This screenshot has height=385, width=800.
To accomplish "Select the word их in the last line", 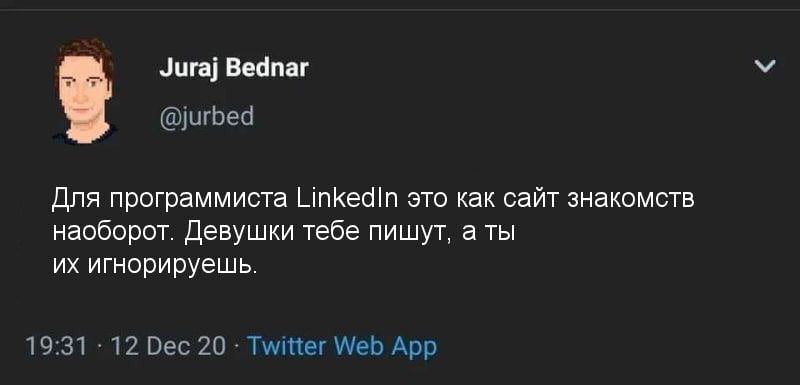I will (x=66, y=266).
